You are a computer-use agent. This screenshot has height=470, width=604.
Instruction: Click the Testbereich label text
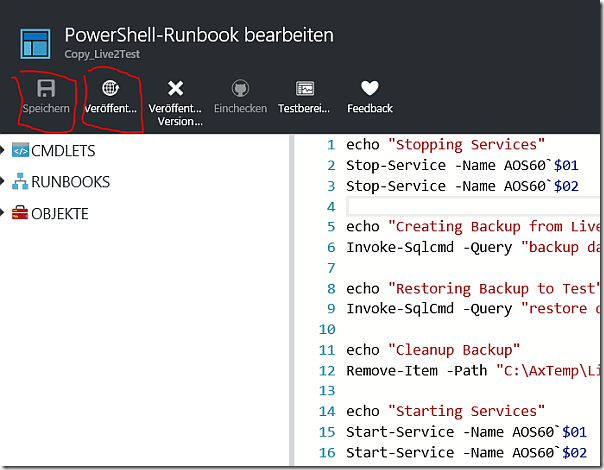[x=304, y=108]
